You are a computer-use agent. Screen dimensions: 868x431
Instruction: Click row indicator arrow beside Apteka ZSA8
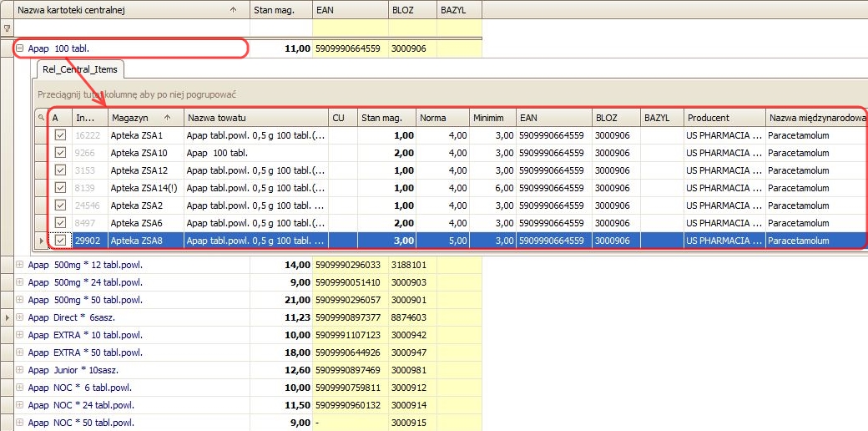coord(41,241)
